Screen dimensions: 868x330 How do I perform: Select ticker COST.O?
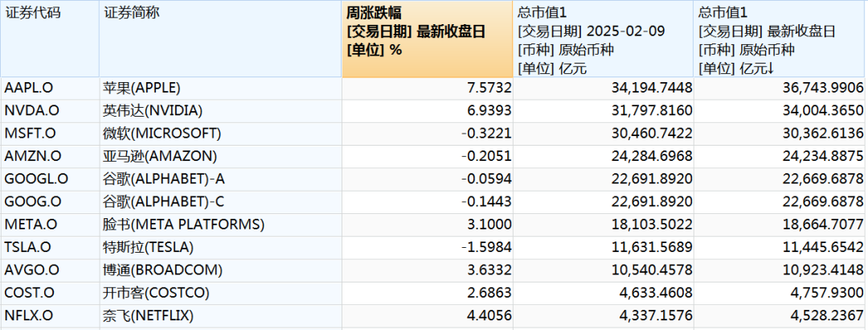click(30, 293)
